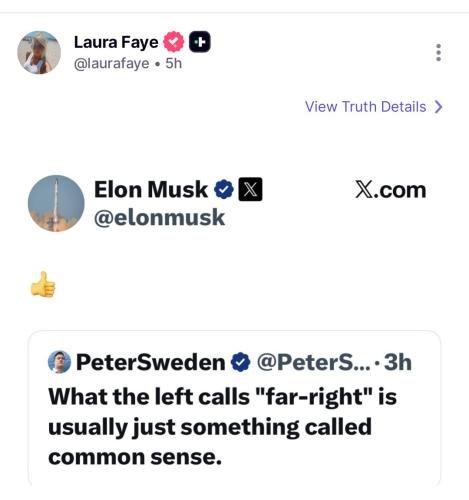Click the X.com logo text

[x=390, y=190]
